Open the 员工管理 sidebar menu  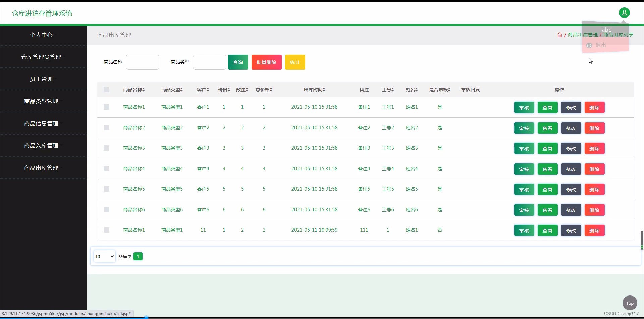[x=42, y=79]
